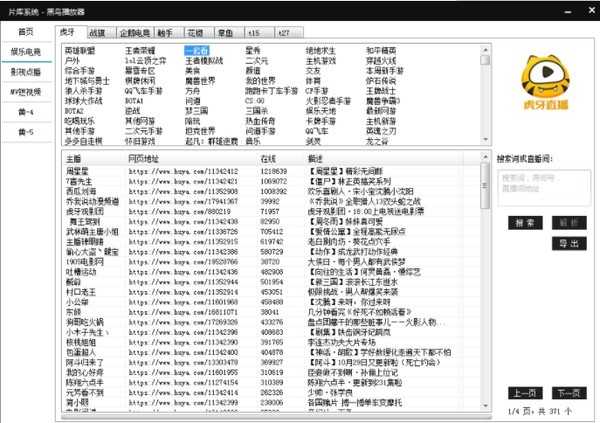Select the 龙之谷 category
This screenshot has height=423, width=600.
pyautogui.click(x=377, y=141)
